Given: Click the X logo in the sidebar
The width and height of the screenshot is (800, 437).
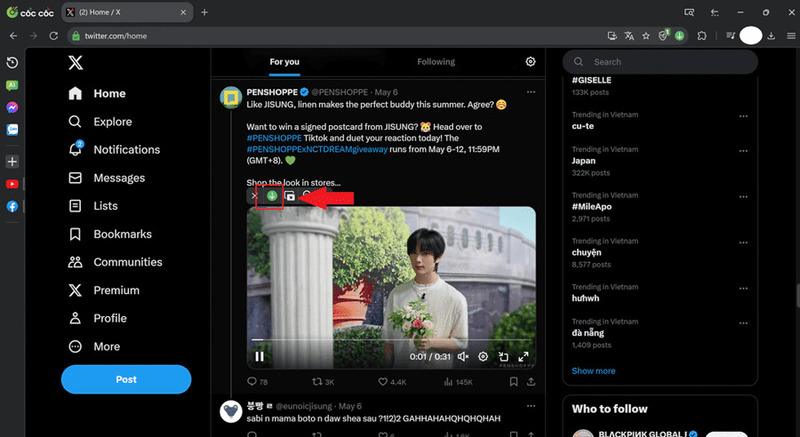Looking at the screenshot, I should tap(76, 63).
